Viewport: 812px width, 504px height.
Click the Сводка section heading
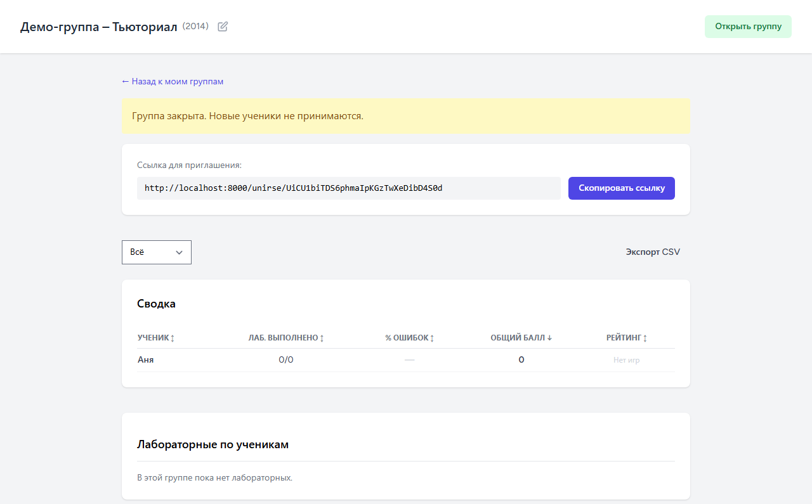(156, 304)
